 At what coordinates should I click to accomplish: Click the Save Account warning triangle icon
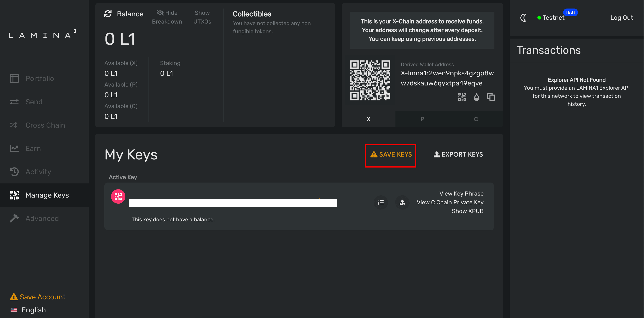[x=14, y=297]
